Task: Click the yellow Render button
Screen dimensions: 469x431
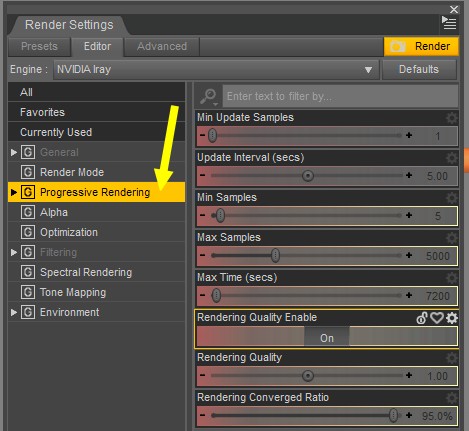Action: coord(421,46)
